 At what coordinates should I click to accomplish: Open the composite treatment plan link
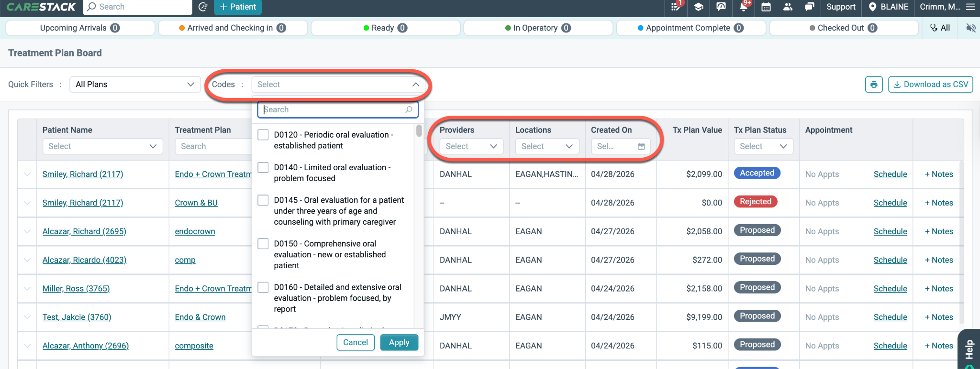point(194,346)
